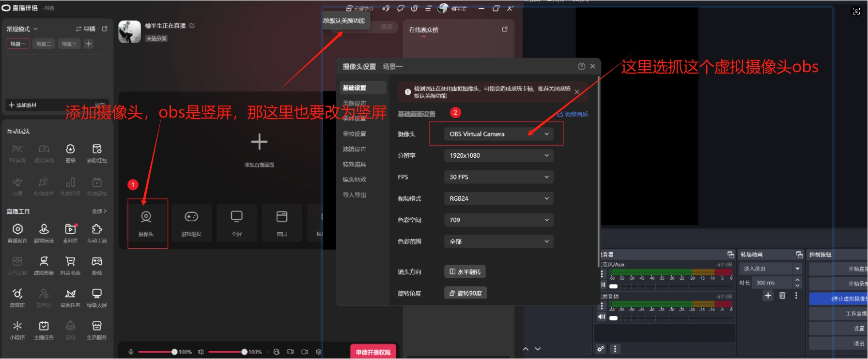
Task: Click 导播 director button
Action: point(86,29)
